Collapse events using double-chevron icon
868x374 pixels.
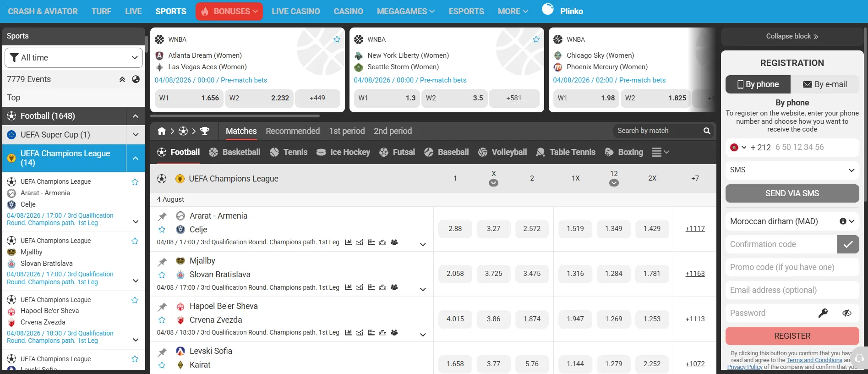pyautogui.click(x=122, y=79)
